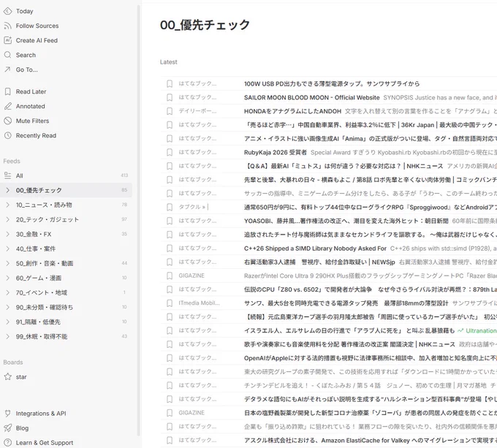Click the Follow Sources RSS icon

[x=7, y=26]
